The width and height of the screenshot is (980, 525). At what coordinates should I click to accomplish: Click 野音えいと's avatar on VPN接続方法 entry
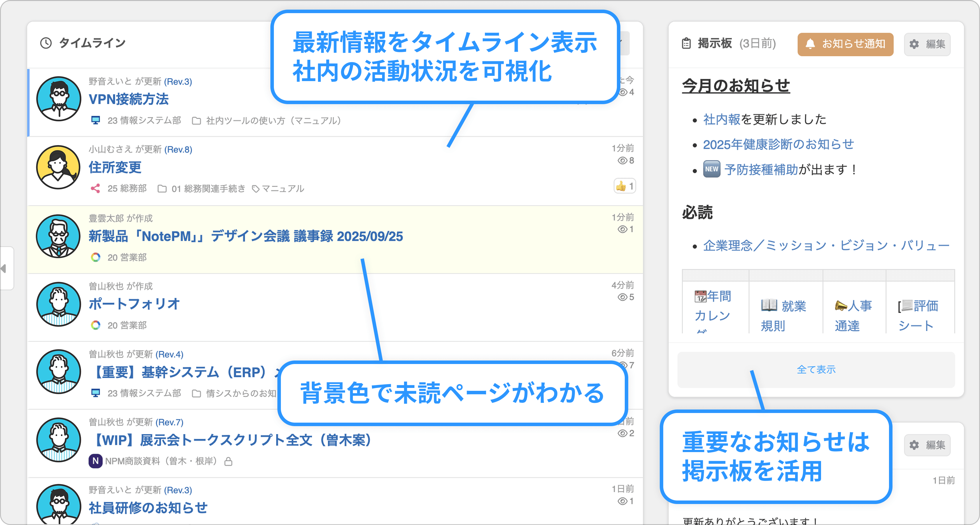[x=59, y=99]
